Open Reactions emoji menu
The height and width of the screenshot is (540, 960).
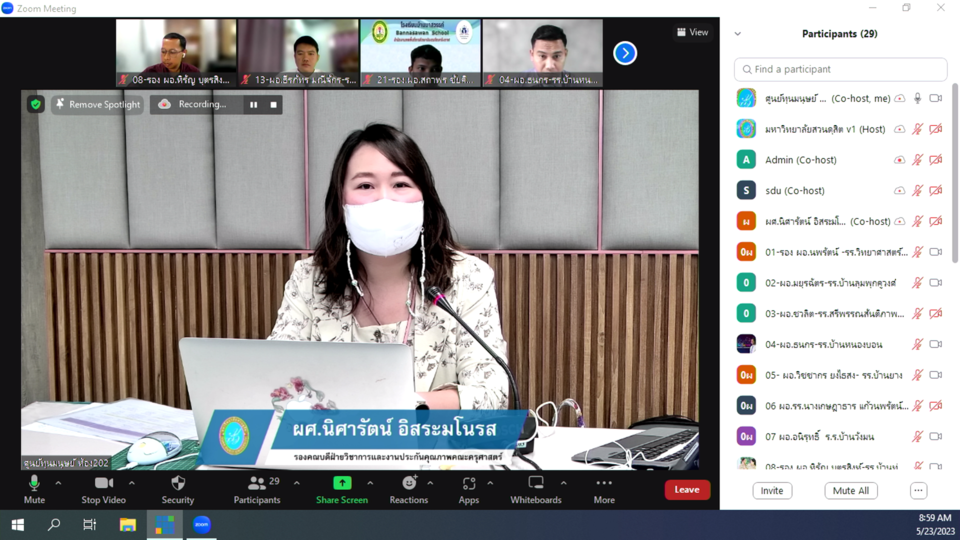tap(409, 490)
